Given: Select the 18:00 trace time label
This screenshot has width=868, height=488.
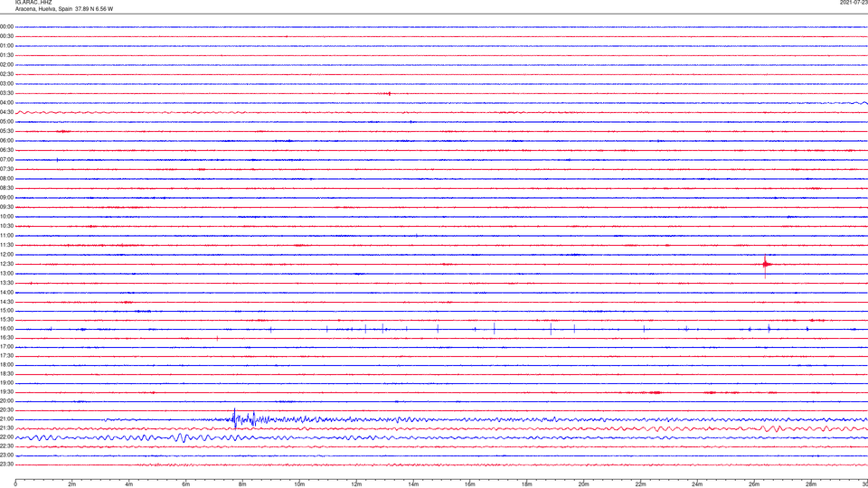Looking at the screenshot, I should tap(6, 364).
